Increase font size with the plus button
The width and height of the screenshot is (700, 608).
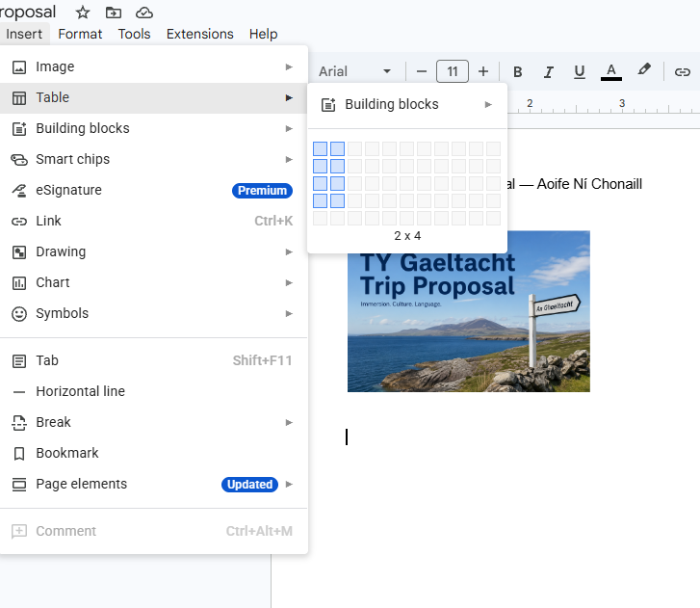[483, 71]
